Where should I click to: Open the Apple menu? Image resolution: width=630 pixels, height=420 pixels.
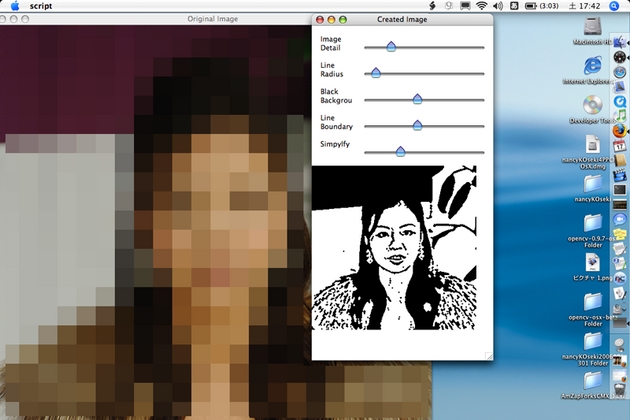click(x=15, y=6)
